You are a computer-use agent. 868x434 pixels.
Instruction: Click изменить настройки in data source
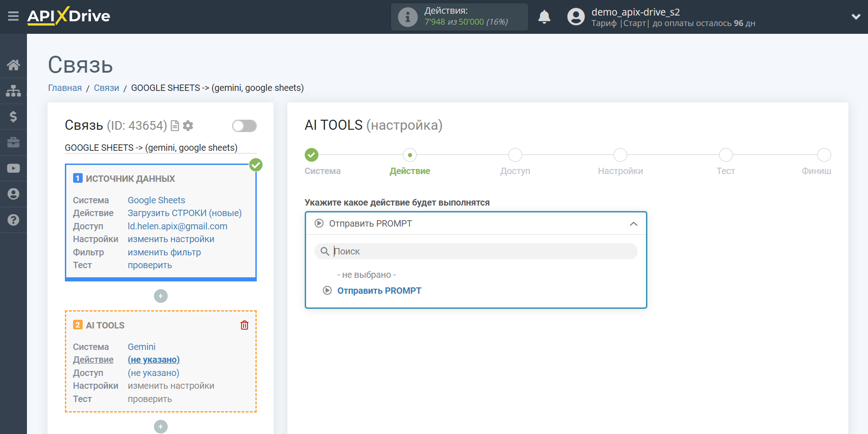coord(171,239)
